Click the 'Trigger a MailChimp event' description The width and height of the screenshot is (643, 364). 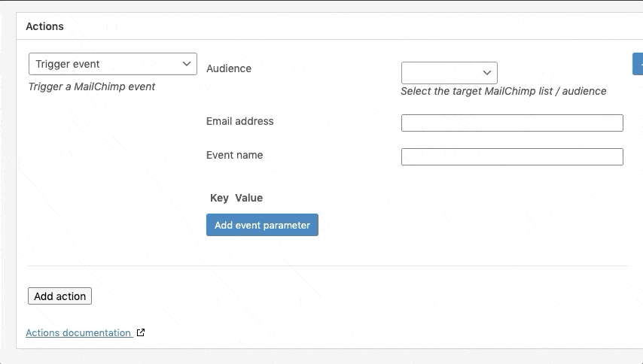pos(92,86)
